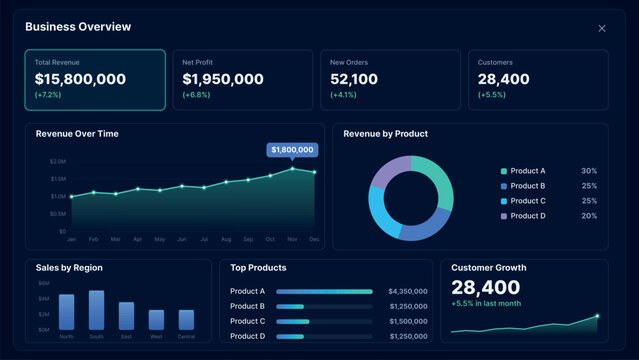The image size is (639, 360).
Task: Click the $1,800,000 tooltip on the chart
Action: coord(292,150)
